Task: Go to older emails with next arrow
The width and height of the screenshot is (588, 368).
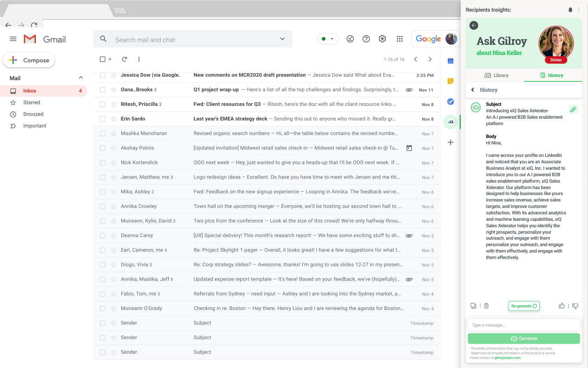Action: [x=430, y=59]
